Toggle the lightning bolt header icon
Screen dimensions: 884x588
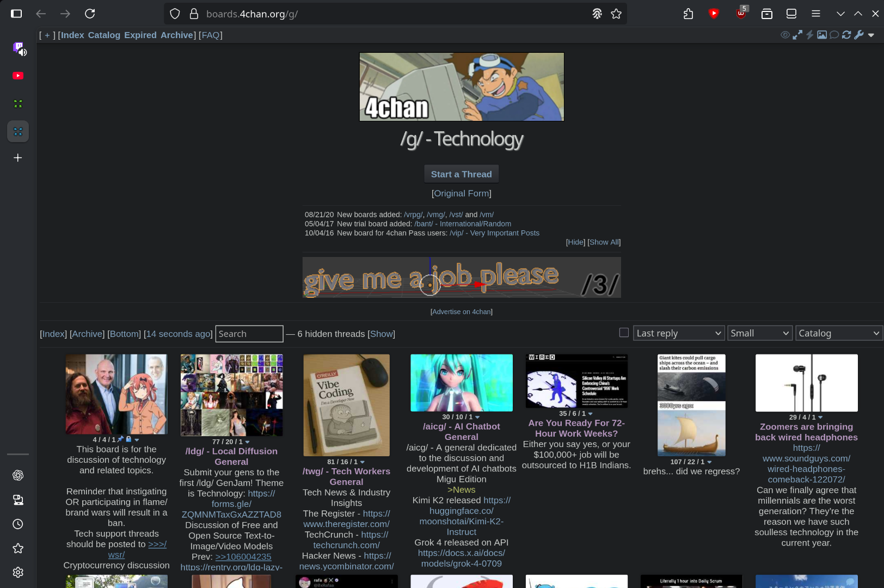coord(810,35)
